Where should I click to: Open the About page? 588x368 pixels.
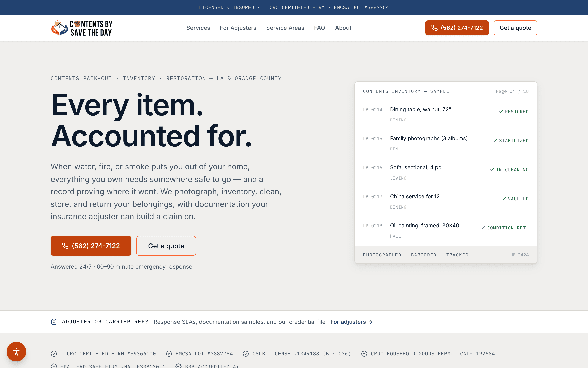pos(343,28)
